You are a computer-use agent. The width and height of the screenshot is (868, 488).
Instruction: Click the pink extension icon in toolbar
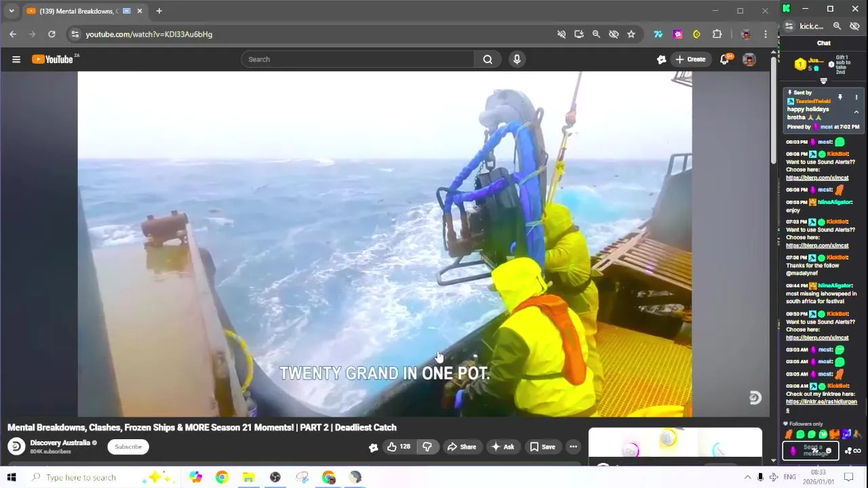pos(677,34)
